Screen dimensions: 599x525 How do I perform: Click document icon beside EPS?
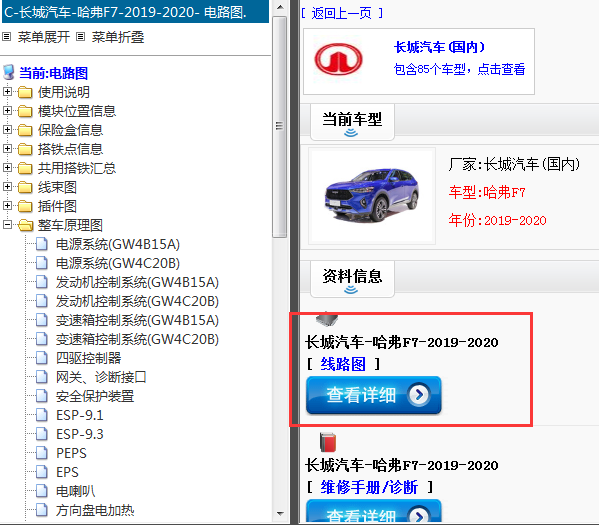point(42,472)
